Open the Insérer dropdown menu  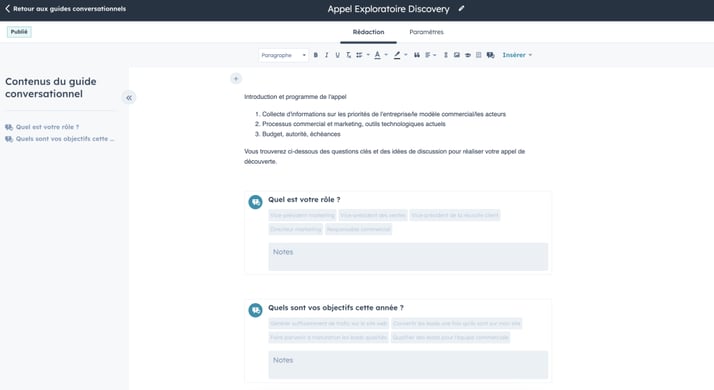coord(517,55)
